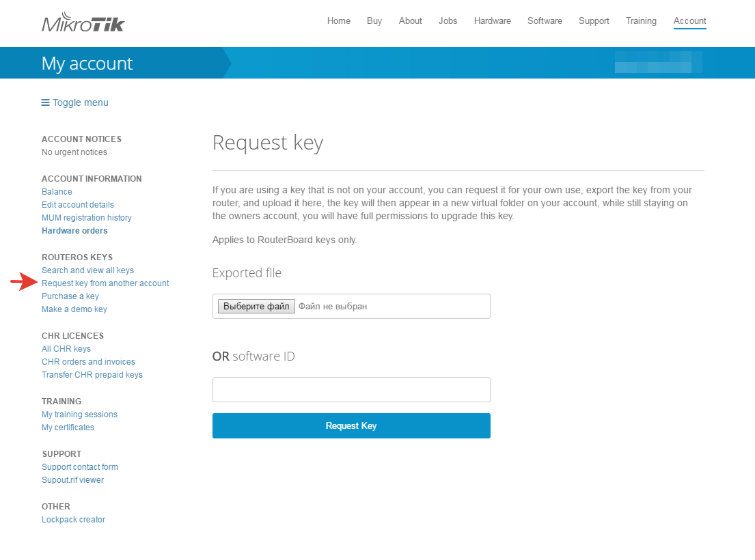The height and width of the screenshot is (560, 755).
Task: Open Edit account details
Action: tap(77, 204)
